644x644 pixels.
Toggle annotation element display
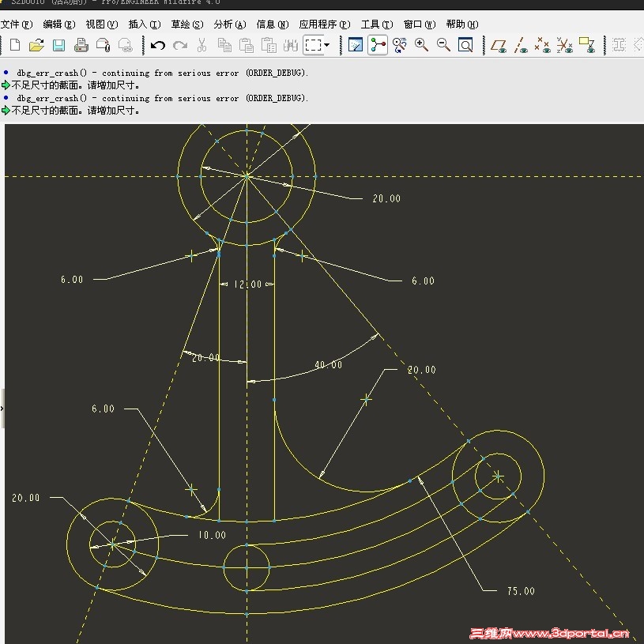587,45
